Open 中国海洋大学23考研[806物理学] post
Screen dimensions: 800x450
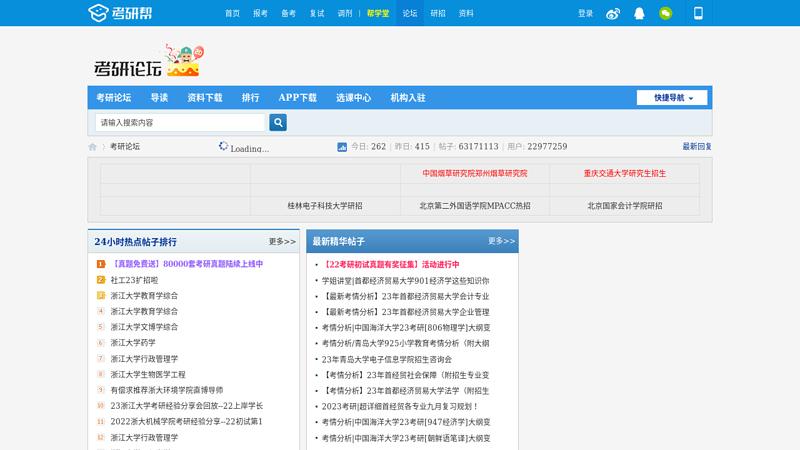point(406,328)
